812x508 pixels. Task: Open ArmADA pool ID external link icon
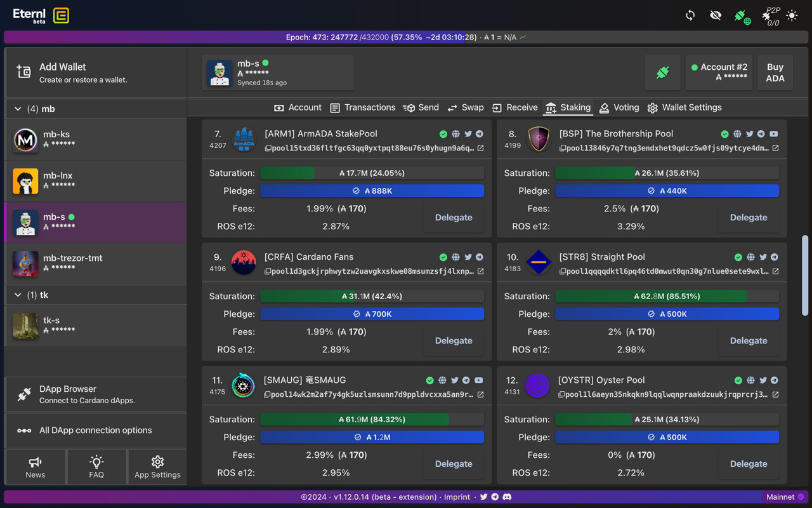coord(480,148)
